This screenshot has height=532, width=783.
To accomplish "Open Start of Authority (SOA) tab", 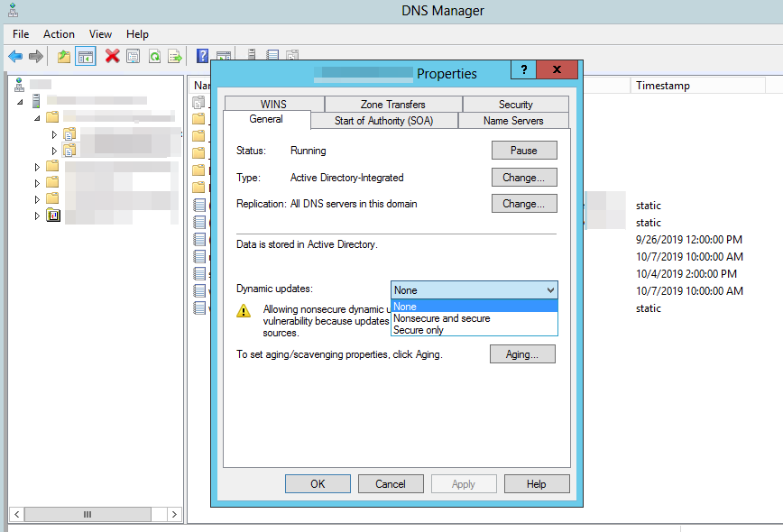I will point(383,120).
